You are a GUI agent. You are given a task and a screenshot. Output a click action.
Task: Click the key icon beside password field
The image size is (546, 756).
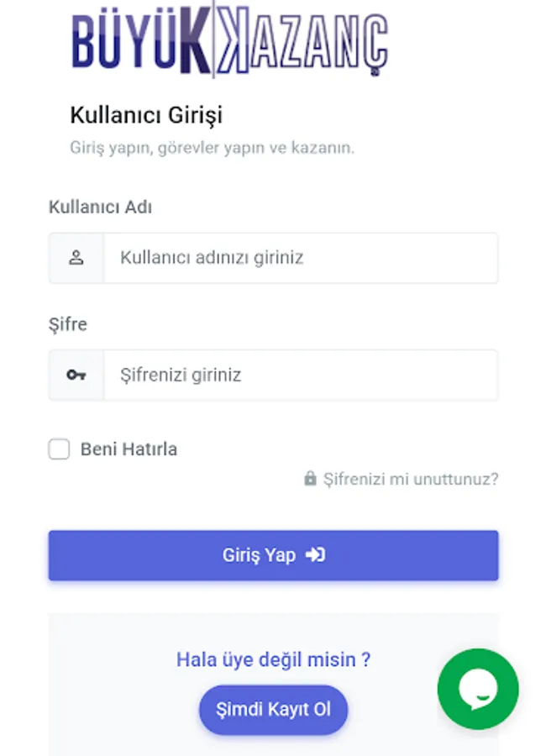pos(76,375)
